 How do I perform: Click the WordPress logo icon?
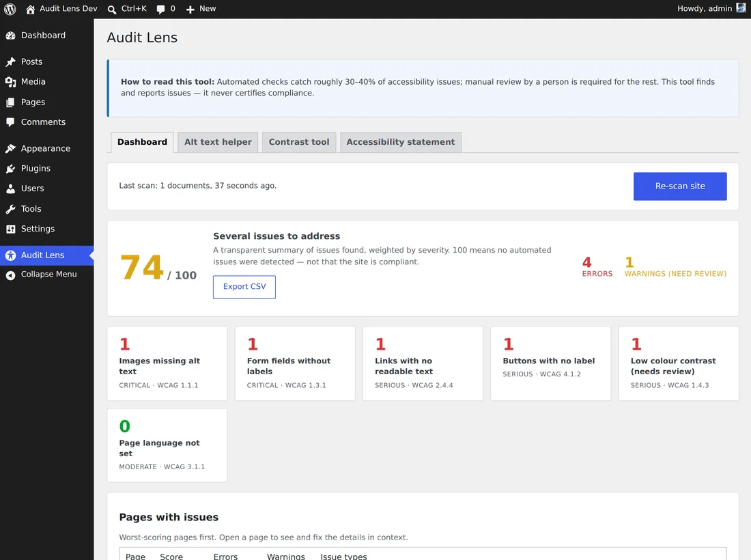click(10, 9)
